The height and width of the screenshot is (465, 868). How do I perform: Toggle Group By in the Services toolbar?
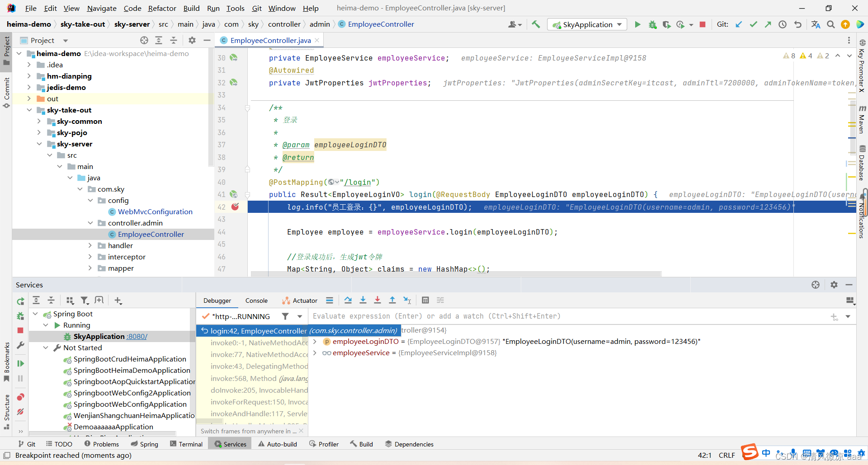point(70,301)
